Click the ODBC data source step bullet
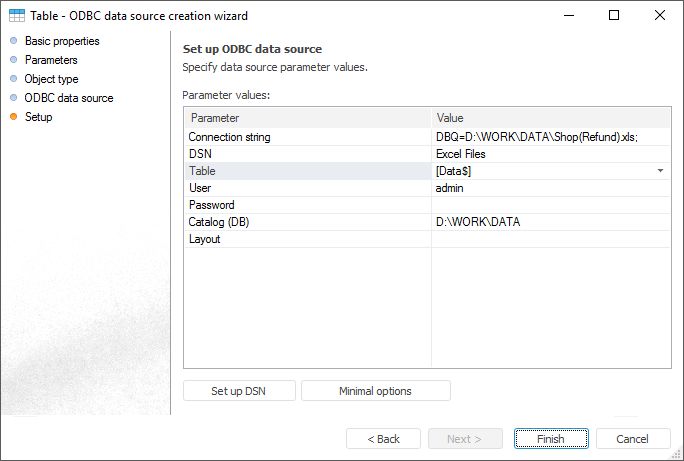This screenshot has width=684, height=461. point(14,98)
